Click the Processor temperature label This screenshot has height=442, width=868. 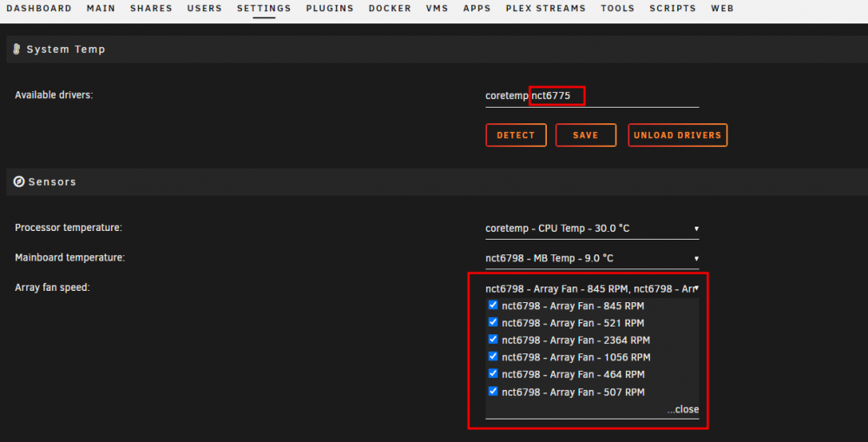pyautogui.click(x=69, y=228)
